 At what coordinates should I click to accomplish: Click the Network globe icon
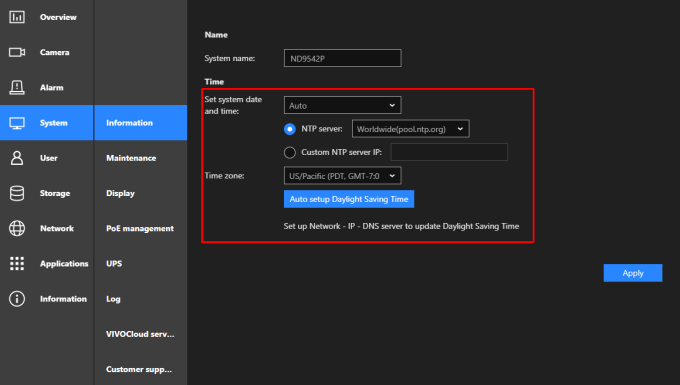[17, 228]
